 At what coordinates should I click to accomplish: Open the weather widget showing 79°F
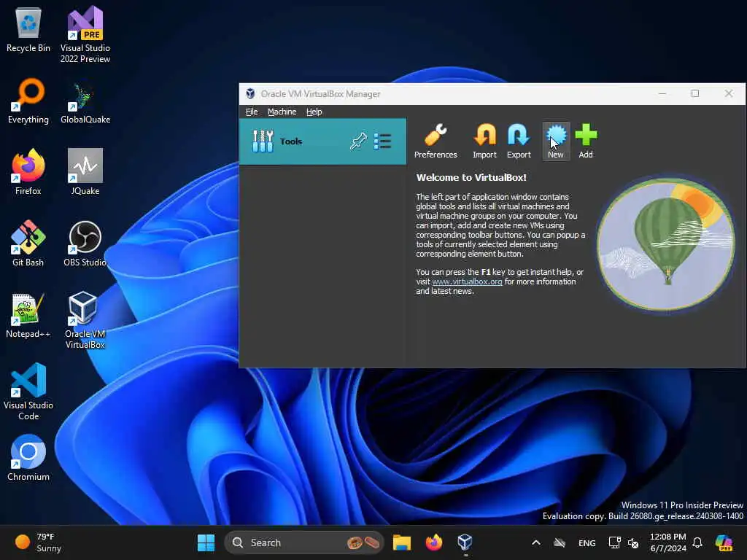[x=39, y=542]
